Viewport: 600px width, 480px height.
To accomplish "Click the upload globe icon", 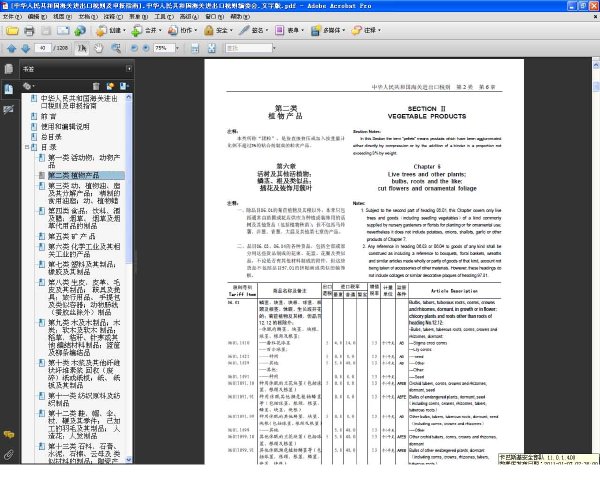I will pyautogui.click(x=80, y=31).
